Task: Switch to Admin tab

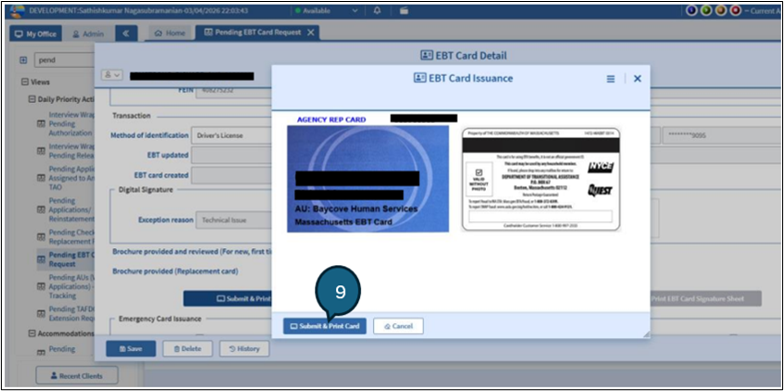Action: pyautogui.click(x=88, y=34)
